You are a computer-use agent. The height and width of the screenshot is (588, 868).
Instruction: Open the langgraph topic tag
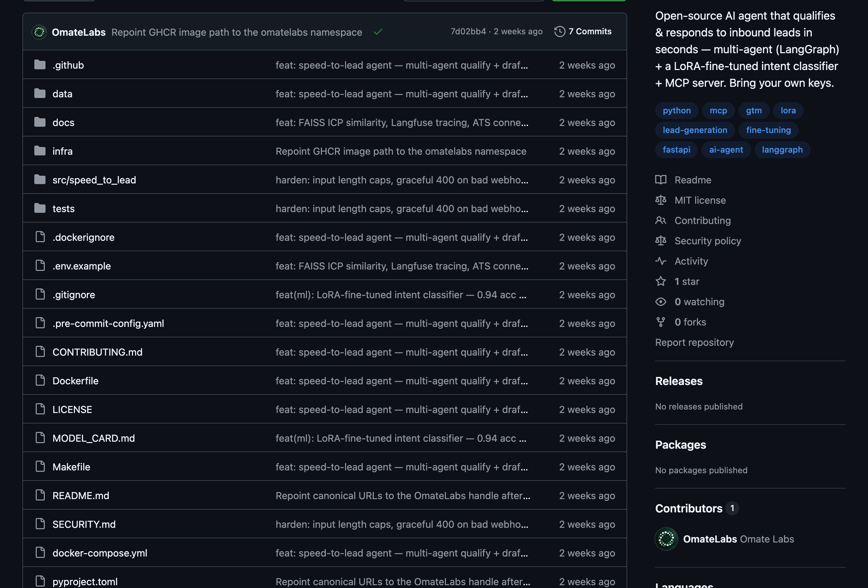782,150
